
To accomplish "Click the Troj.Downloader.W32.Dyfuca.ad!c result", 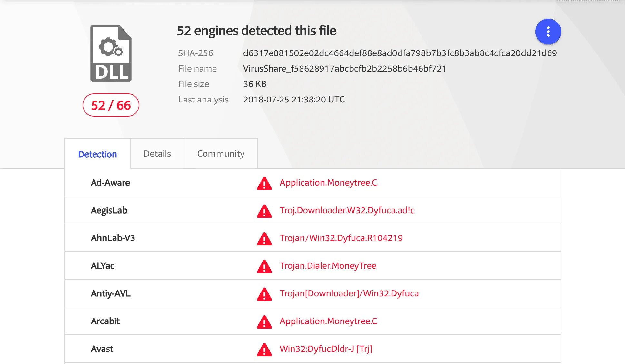I will click(x=347, y=210).
